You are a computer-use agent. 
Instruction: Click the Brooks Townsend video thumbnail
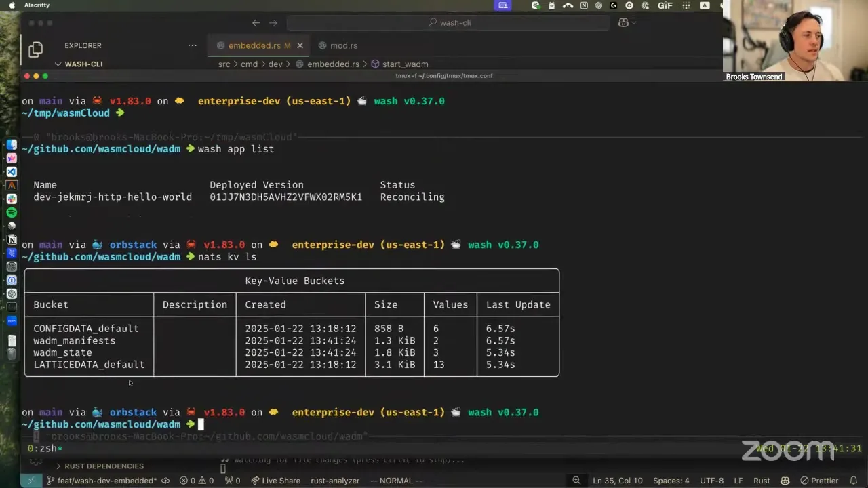tap(795, 41)
